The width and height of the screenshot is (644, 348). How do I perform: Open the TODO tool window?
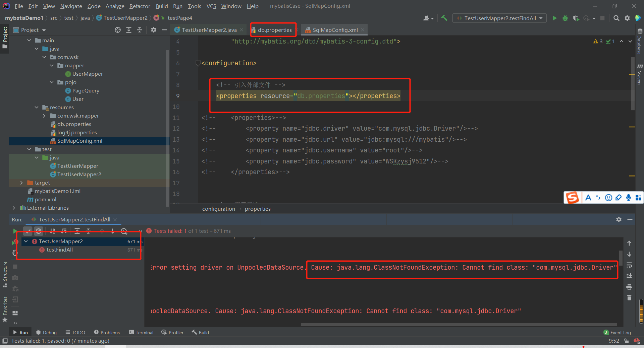pyautogui.click(x=75, y=332)
